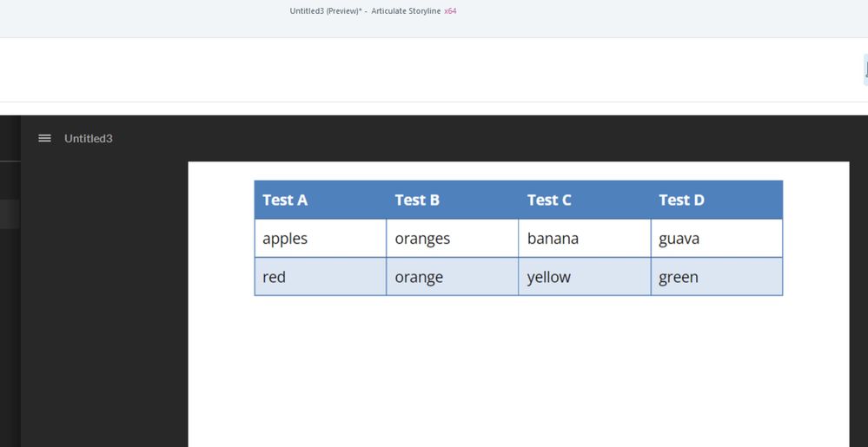Screen dimensions: 868x447
Task: Select the Test B header cell
Action: click(452, 200)
